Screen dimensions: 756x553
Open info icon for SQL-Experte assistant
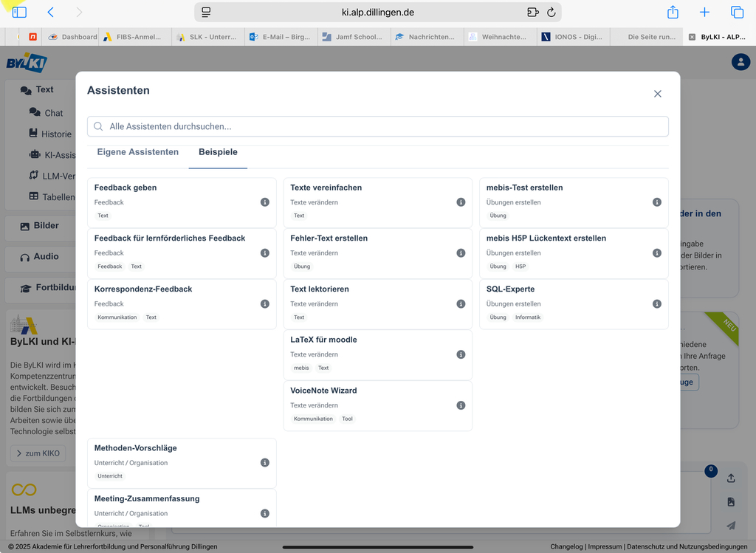[657, 303]
